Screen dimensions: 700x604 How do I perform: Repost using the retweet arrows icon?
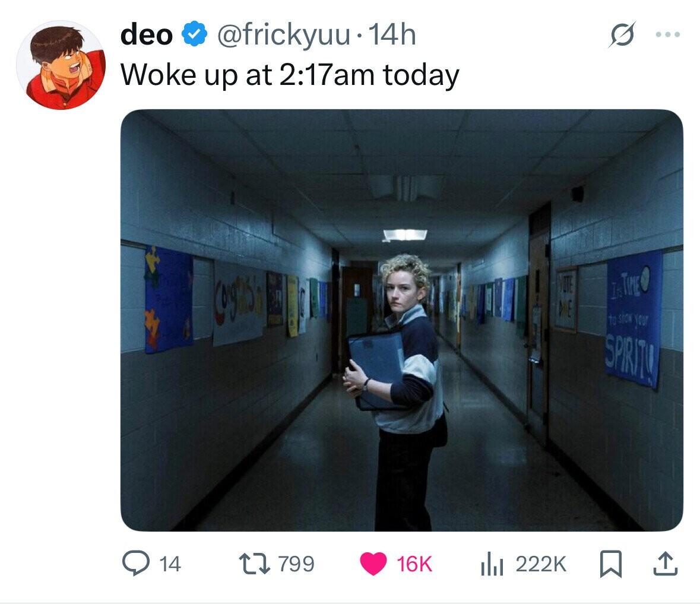tap(255, 564)
